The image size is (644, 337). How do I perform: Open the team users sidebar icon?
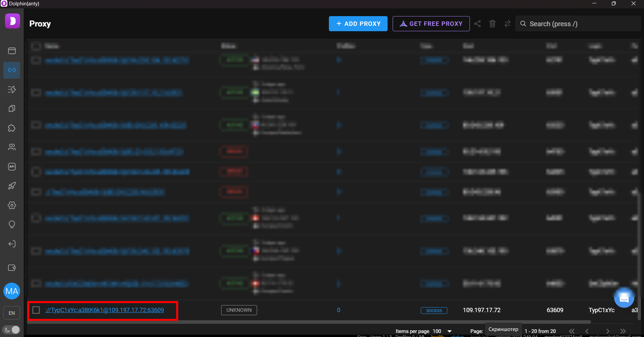[x=12, y=147]
